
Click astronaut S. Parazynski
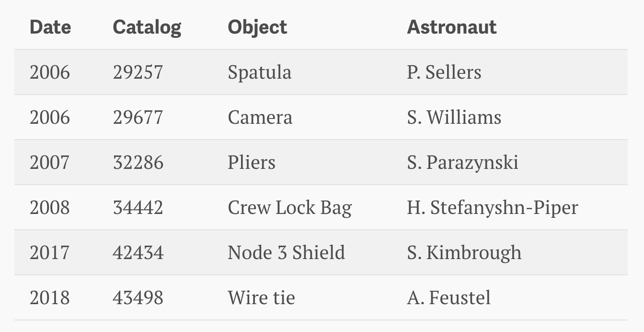463,163
